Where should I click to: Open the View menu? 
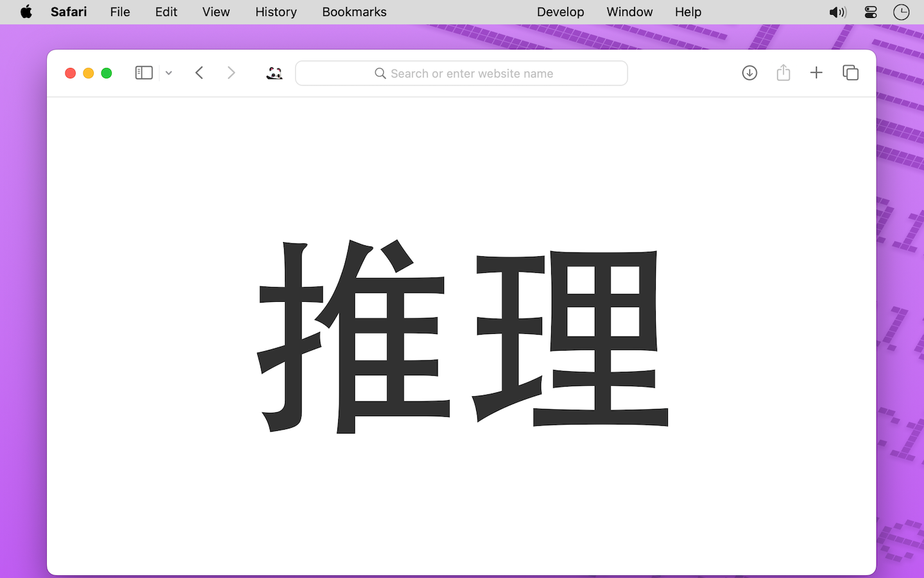216,12
